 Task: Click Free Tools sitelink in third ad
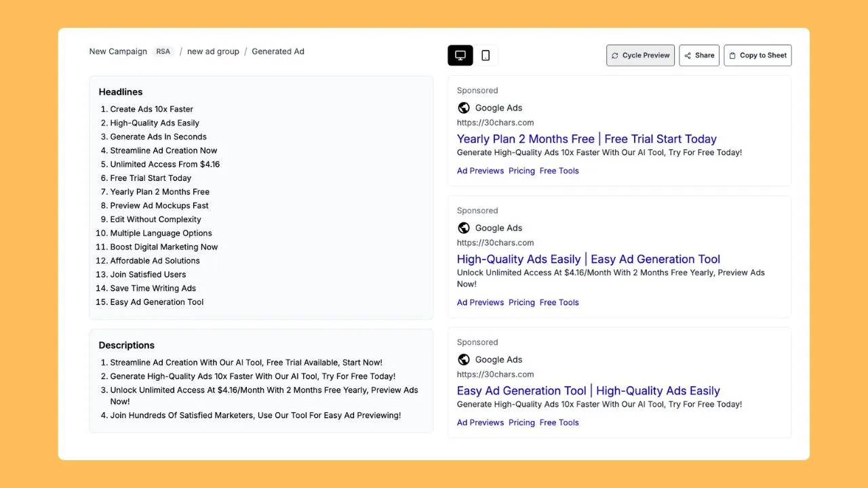pyautogui.click(x=559, y=422)
